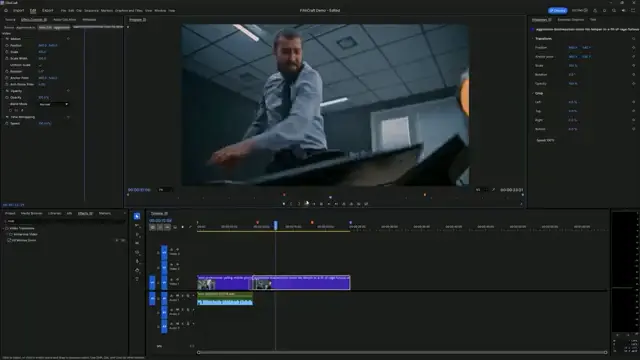Open the search icon in the top-right header
The height and width of the screenshot is (360, 640).
point(614,11)
